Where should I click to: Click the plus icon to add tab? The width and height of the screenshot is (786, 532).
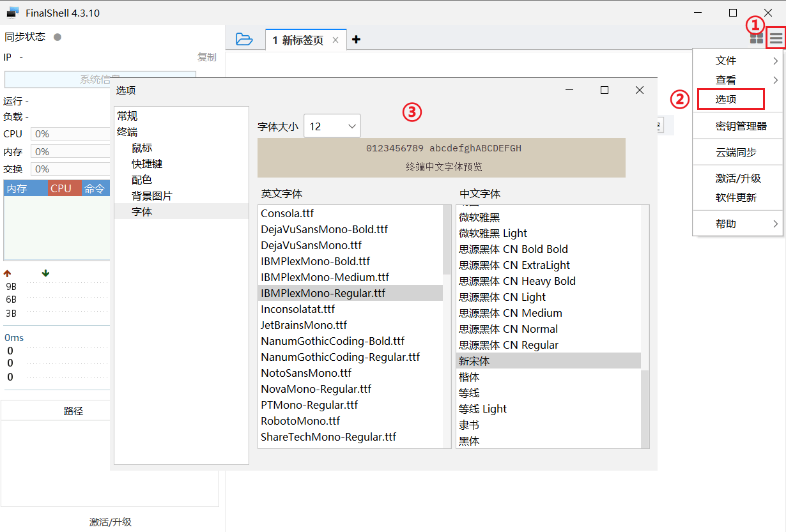point(357,40)
